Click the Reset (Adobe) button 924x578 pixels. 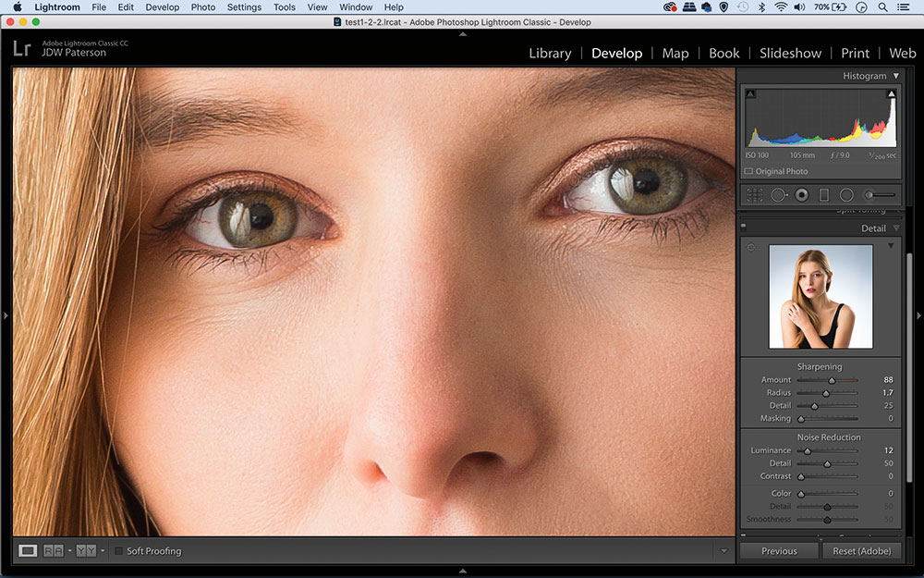(861, 551)
